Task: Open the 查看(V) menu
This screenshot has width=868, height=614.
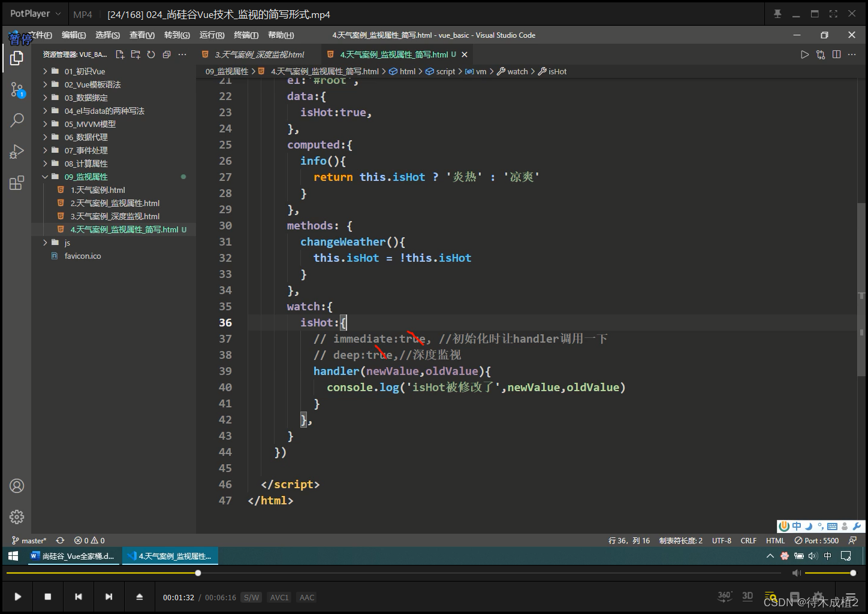Action: coord(142,35)
